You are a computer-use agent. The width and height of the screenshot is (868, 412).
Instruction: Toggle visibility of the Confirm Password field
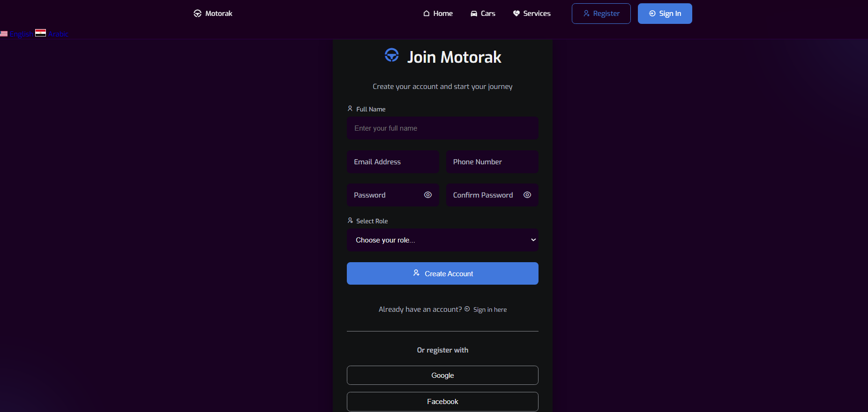tap(527, 195)
